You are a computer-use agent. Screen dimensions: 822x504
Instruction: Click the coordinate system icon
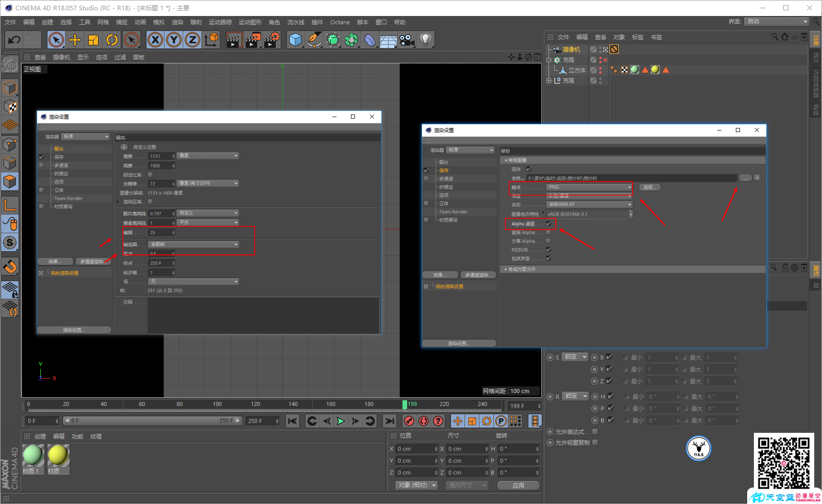click(x=211, y=40)
